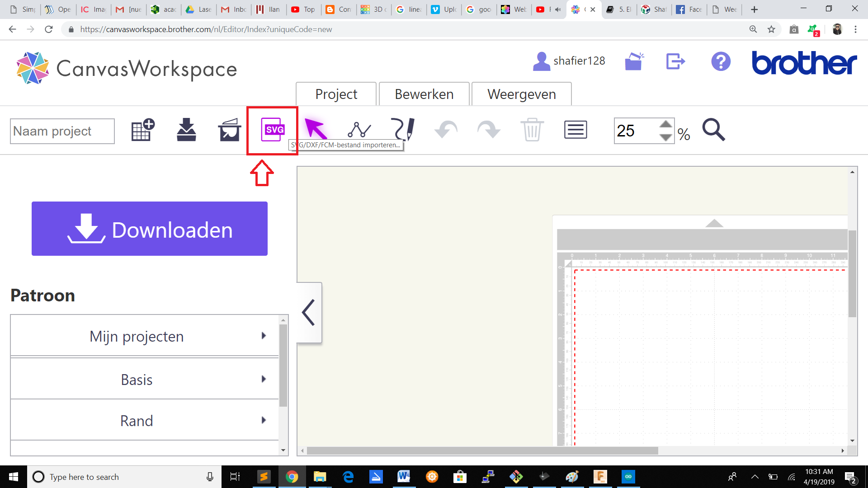Expand Mijn projecten pattern category
Screen dimensions: 868x488
pyautogui.click(x=145, y=336)
